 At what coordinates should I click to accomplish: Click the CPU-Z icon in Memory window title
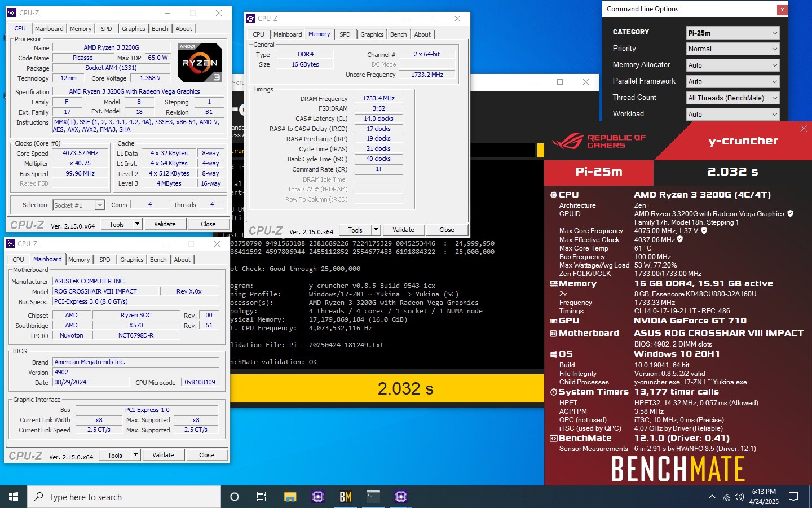click(x=250, y=19)
